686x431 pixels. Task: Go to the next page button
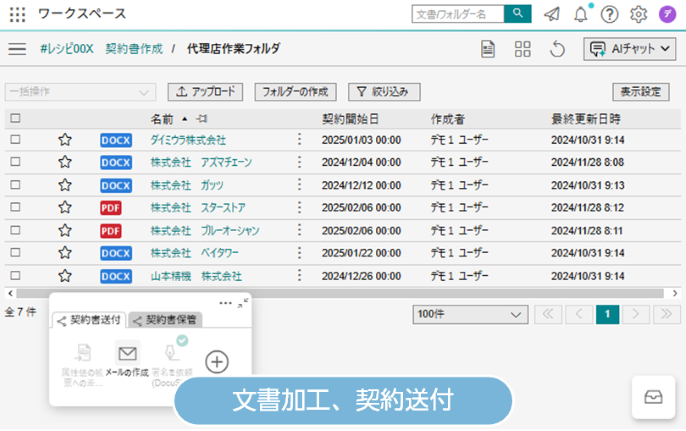[636, 314]
